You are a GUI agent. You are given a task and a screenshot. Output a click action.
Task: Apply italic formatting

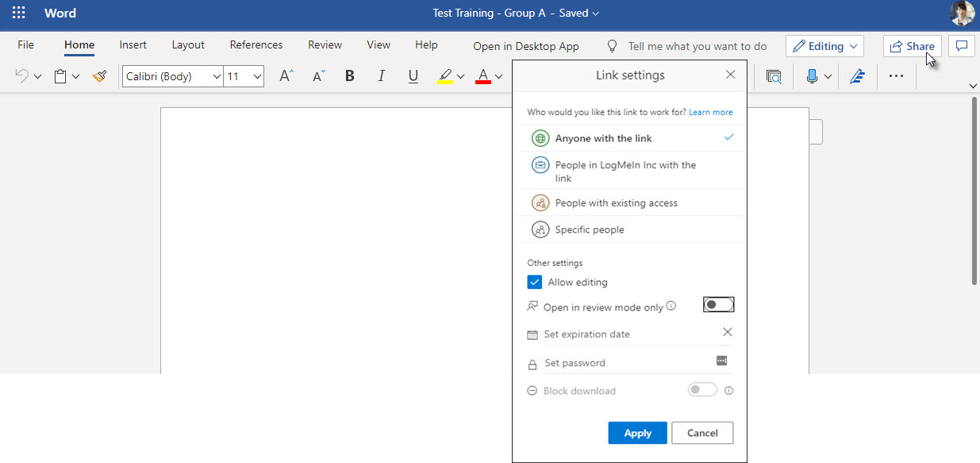pyautogui.click(x=381, y=75)
